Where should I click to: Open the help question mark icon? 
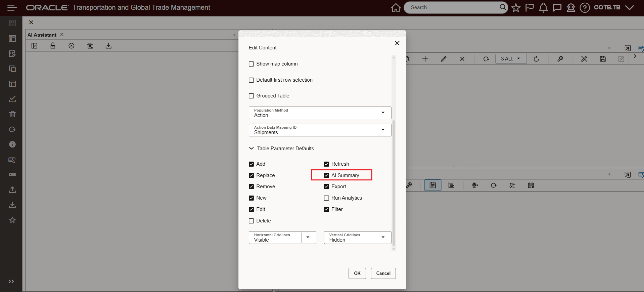pos(585,7)
